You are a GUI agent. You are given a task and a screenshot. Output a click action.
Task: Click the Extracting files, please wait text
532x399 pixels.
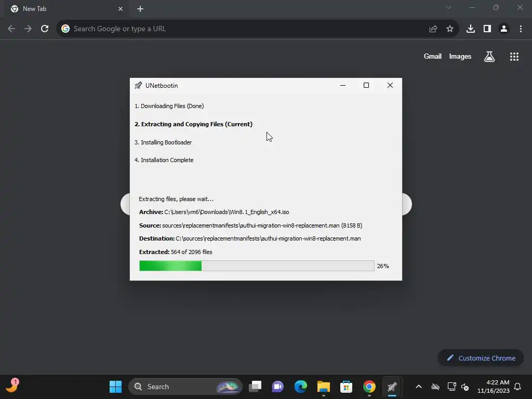176,199
